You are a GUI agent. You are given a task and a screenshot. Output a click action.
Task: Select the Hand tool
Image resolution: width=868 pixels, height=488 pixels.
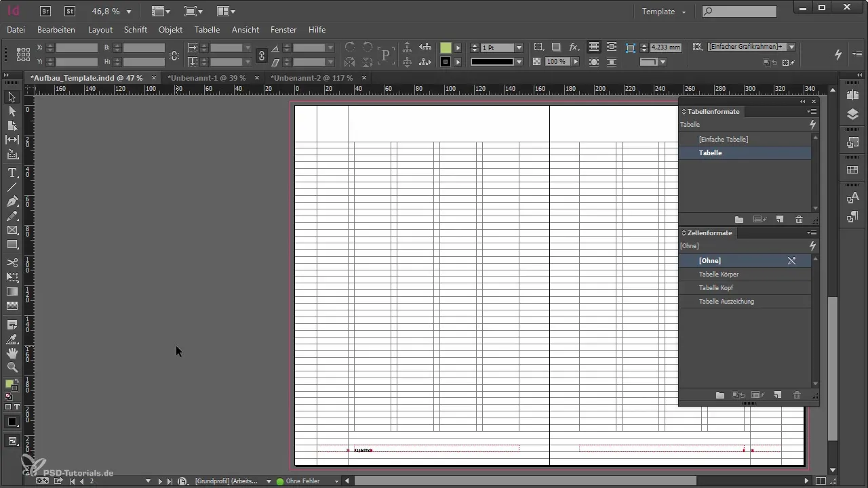click(12, 353)
